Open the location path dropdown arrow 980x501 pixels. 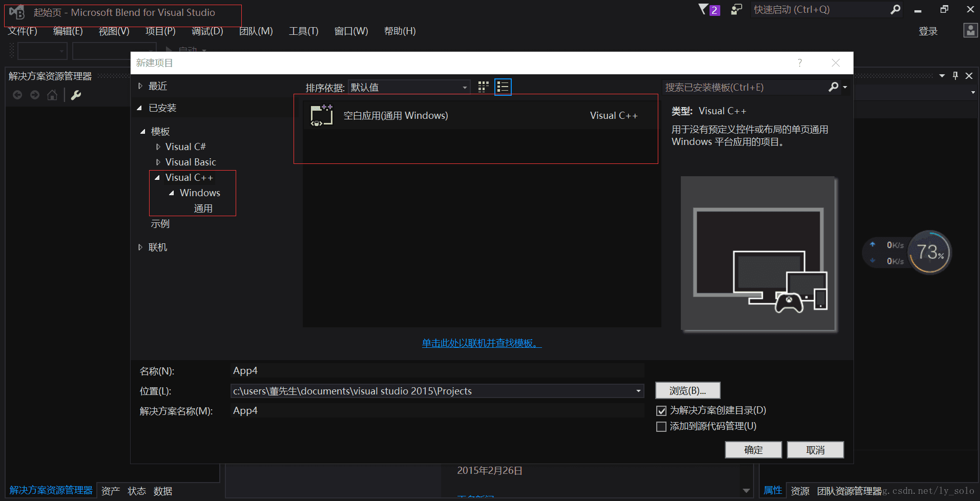(638, 391)
